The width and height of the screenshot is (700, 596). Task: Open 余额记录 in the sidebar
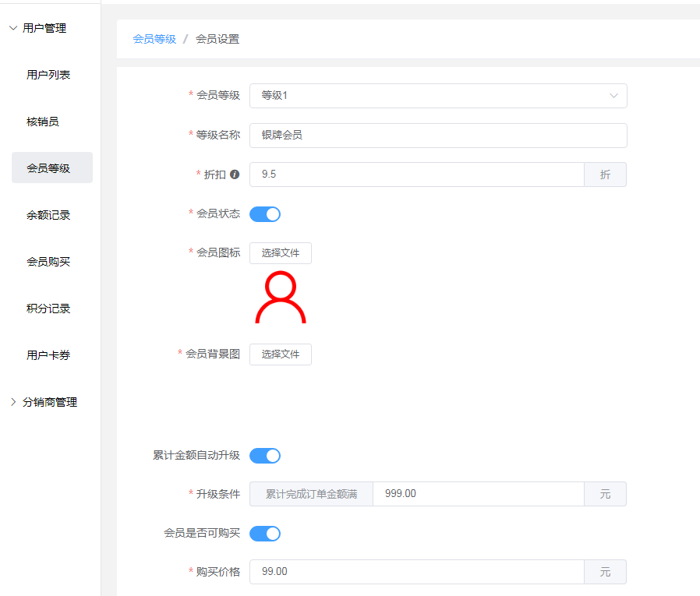pos(48,215)
